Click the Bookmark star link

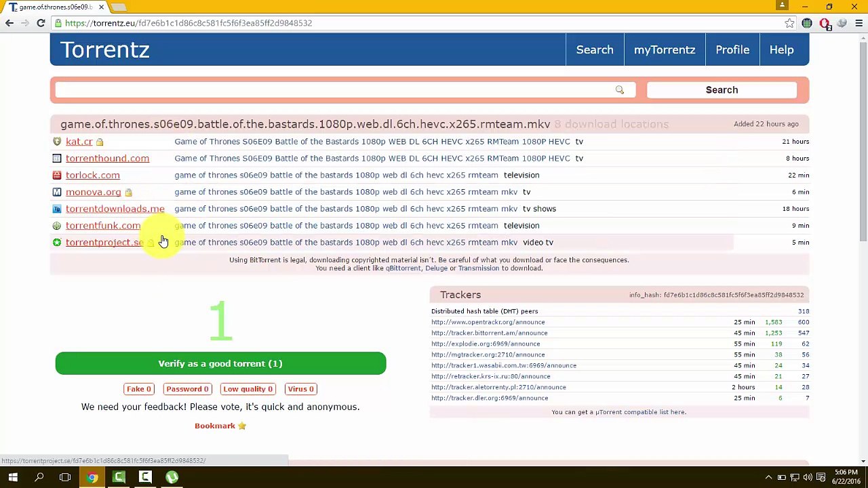(220, 426)
